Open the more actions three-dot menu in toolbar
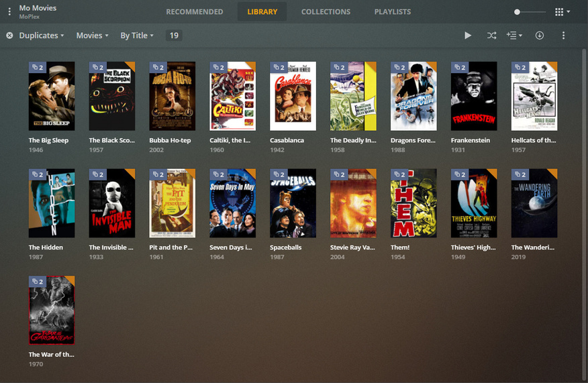Image resolution: width=588 pixels, height=383 pixels. tap(563, 36)
